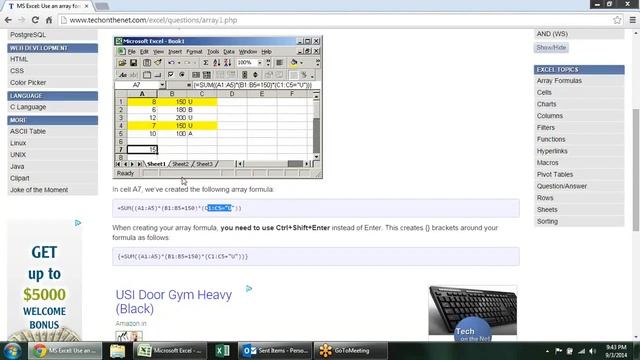
Task: Bookmark this page with the star icon
Action: pos(617,20)
